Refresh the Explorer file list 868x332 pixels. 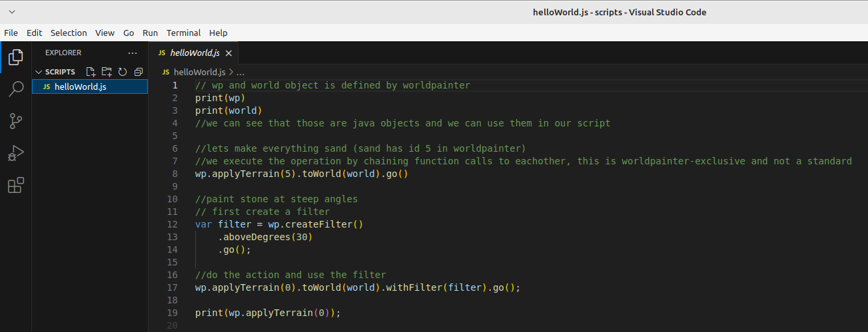(x=123, y=72)
